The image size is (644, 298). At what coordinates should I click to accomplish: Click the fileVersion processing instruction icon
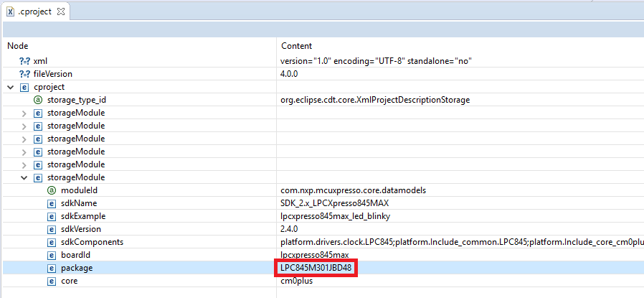[24, 74]
